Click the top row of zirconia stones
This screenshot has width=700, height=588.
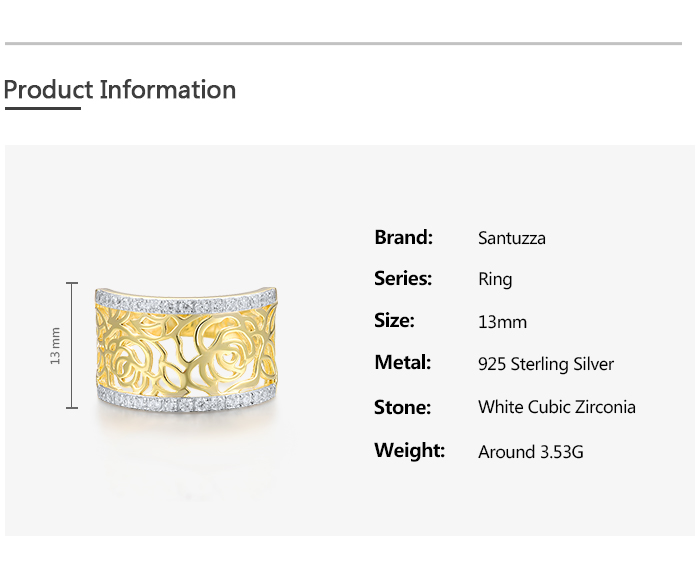(x=187, y=301)
